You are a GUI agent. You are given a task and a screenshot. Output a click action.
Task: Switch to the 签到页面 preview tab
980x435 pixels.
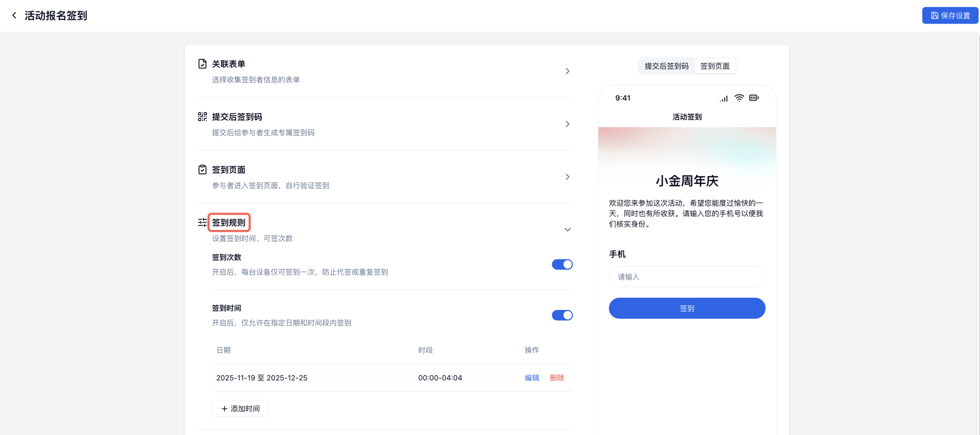click(x=714, y=66)
